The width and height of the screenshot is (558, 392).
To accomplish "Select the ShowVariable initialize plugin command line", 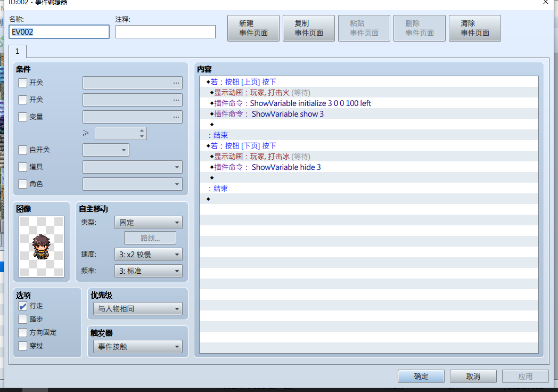I will tap(369, 103).
